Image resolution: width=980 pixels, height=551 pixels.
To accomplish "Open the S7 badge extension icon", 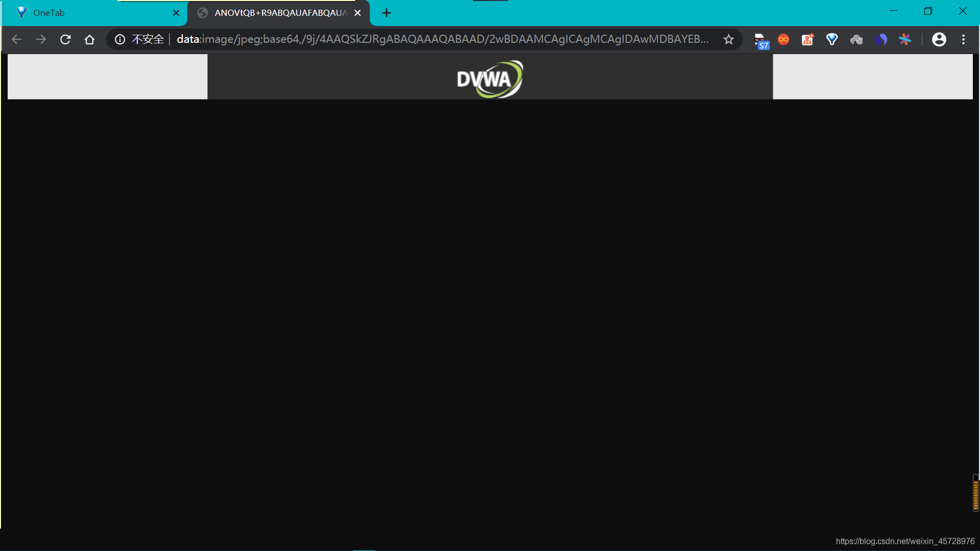I will [761, 40].
